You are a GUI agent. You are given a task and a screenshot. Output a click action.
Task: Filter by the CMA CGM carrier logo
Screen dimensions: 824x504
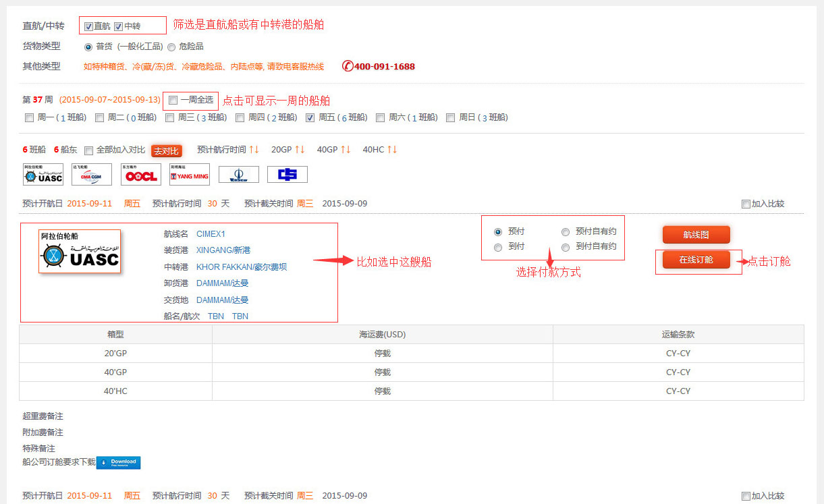(x=91, y=174)
